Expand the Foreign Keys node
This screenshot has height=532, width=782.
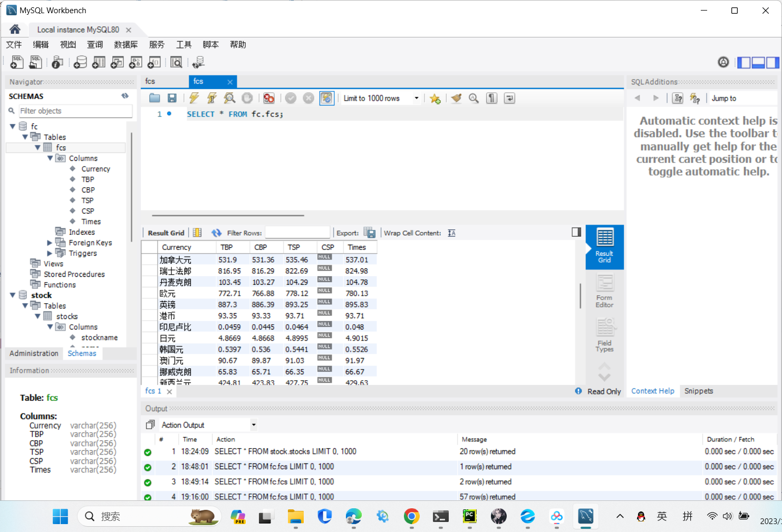tap(50, 243)
